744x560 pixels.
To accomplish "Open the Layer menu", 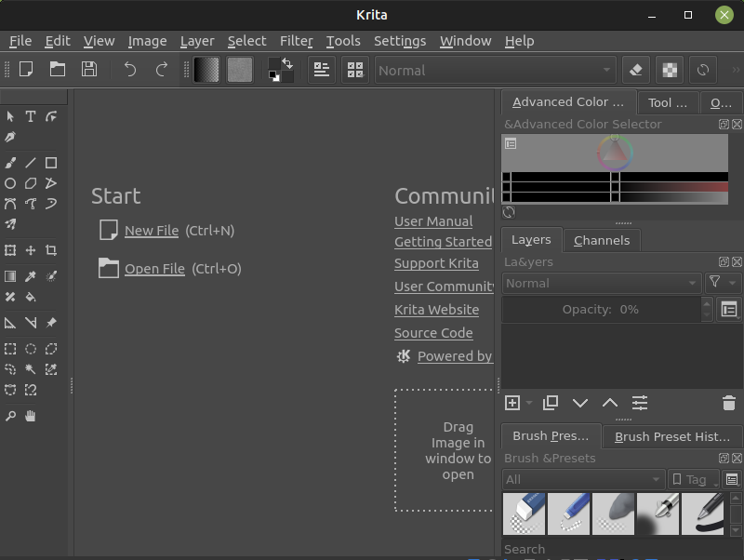I will point(197,41).
